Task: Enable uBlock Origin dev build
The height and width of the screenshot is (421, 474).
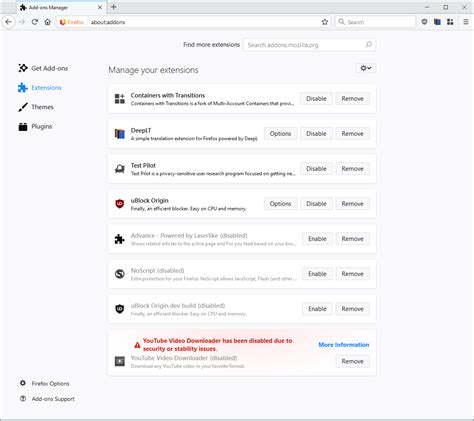Action: click(317, 309)
